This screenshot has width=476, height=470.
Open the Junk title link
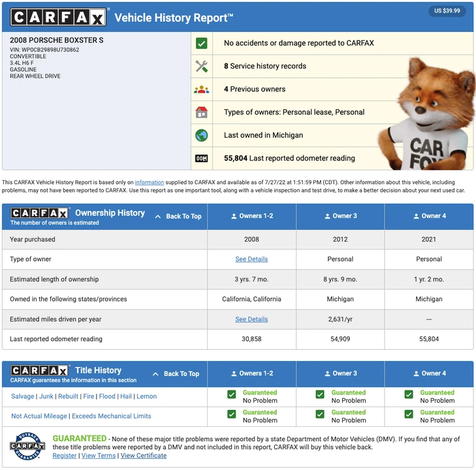[46, 396]
